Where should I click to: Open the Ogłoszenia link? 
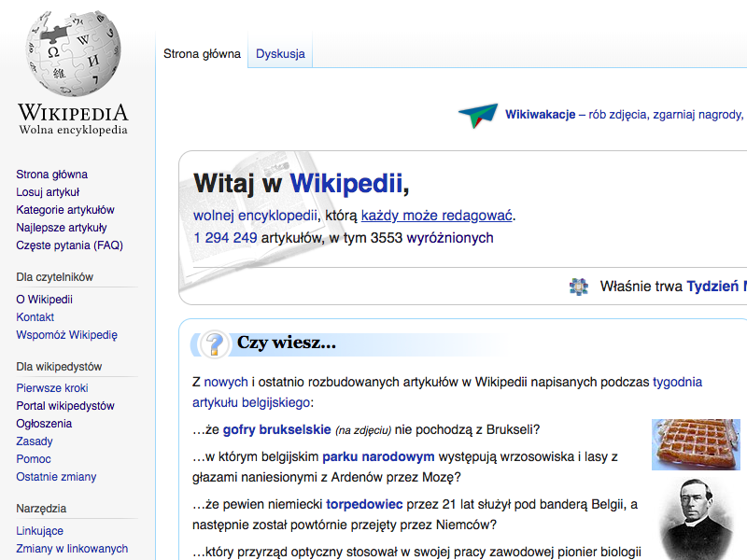pos(44,424)
